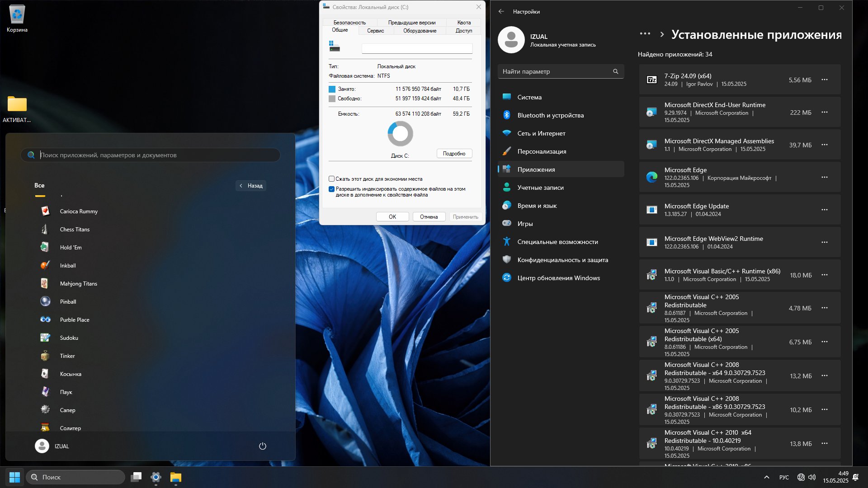
Task: Open the Сервис tab
Action: coord(375,31)
